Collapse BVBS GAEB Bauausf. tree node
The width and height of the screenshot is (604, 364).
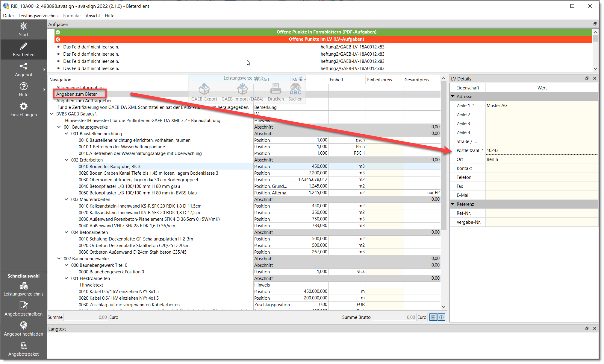click(52, 114)
